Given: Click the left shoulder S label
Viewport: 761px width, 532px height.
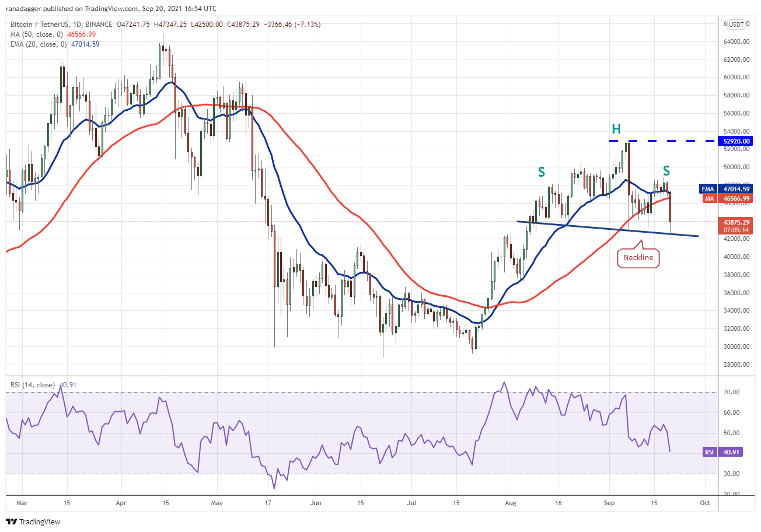Looking at the screenshot, I should click(x=542, y=172).
